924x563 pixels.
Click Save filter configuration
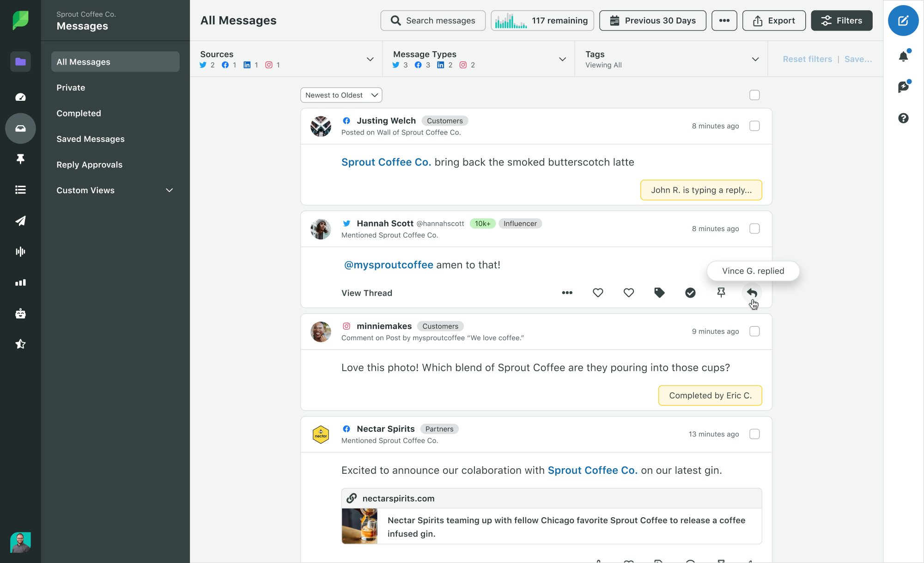[858, 59]
